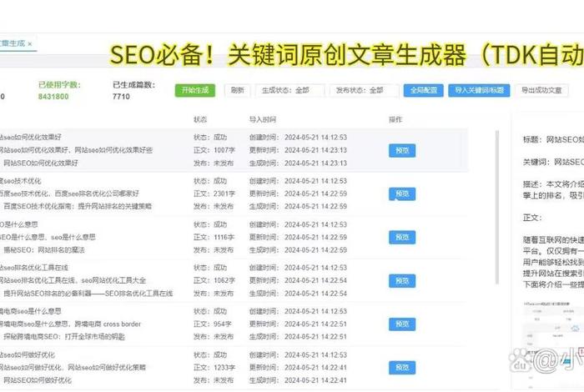
Task: Close the 文章生成 tab with its x
Action: (30, 44)
